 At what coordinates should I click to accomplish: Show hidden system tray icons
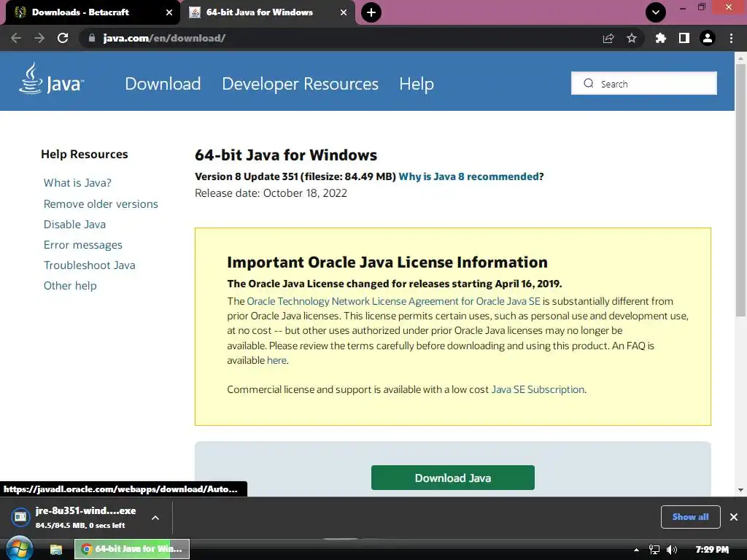(636, 550)
